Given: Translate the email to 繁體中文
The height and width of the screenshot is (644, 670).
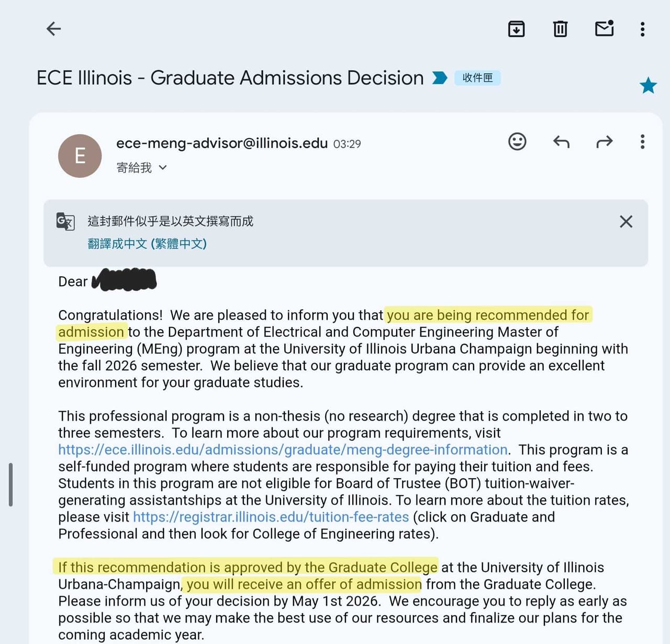Looking at the screenshot, I should tap(147, 244).
